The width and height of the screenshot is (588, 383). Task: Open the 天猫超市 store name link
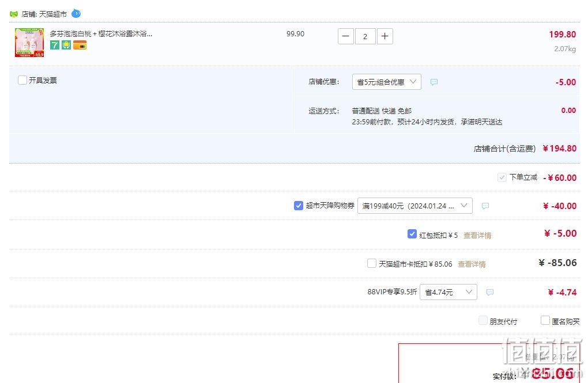tap(53, 14)
